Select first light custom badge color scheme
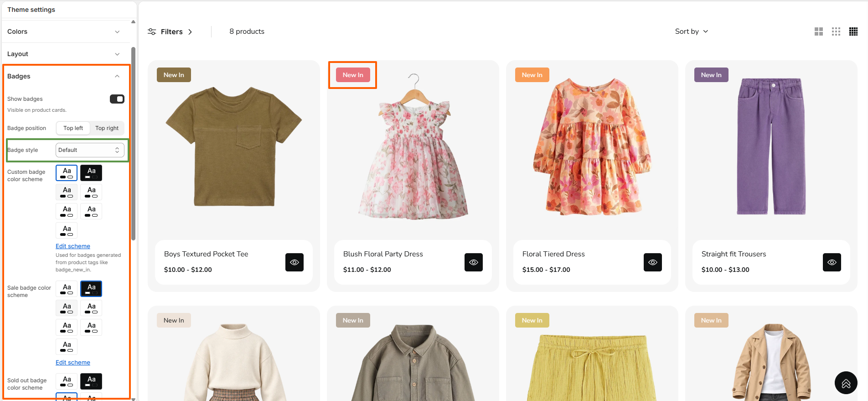The width and height of the screenshot is (868, 401). 67,173
